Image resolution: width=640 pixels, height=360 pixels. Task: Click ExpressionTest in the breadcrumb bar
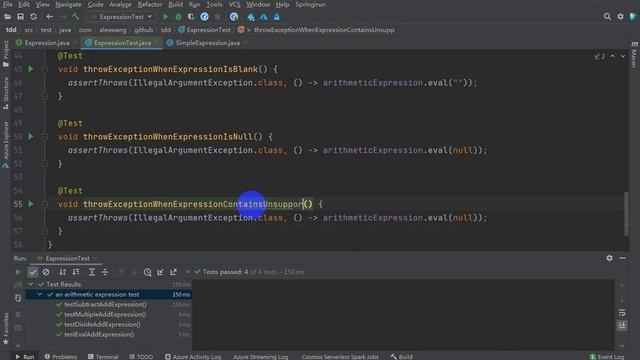209,30
